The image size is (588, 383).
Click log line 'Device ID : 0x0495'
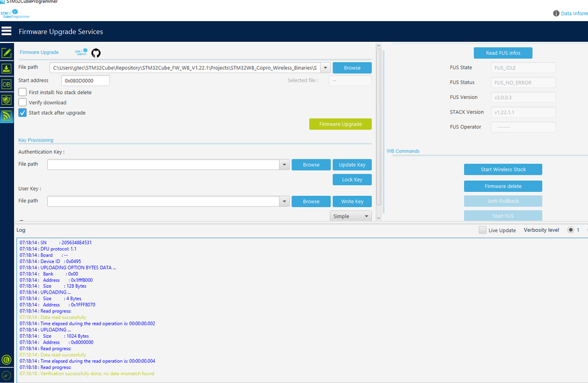50,261
